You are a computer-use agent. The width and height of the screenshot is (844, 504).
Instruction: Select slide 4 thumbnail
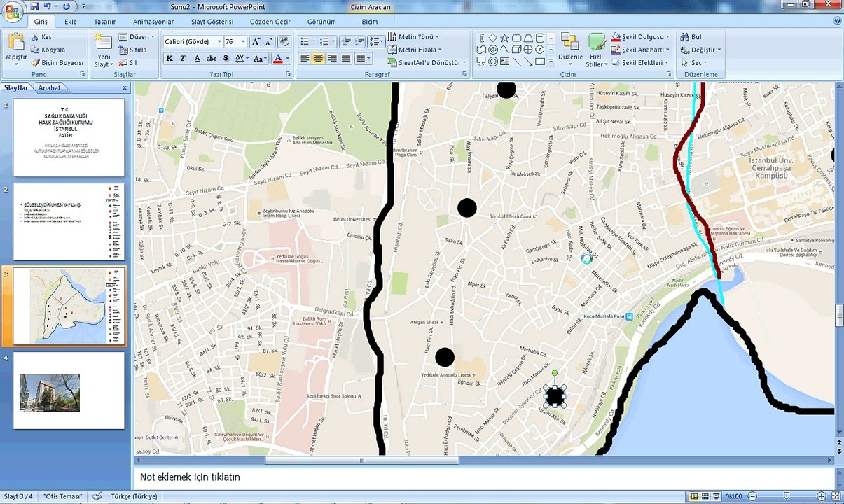(x=69, y=391)
